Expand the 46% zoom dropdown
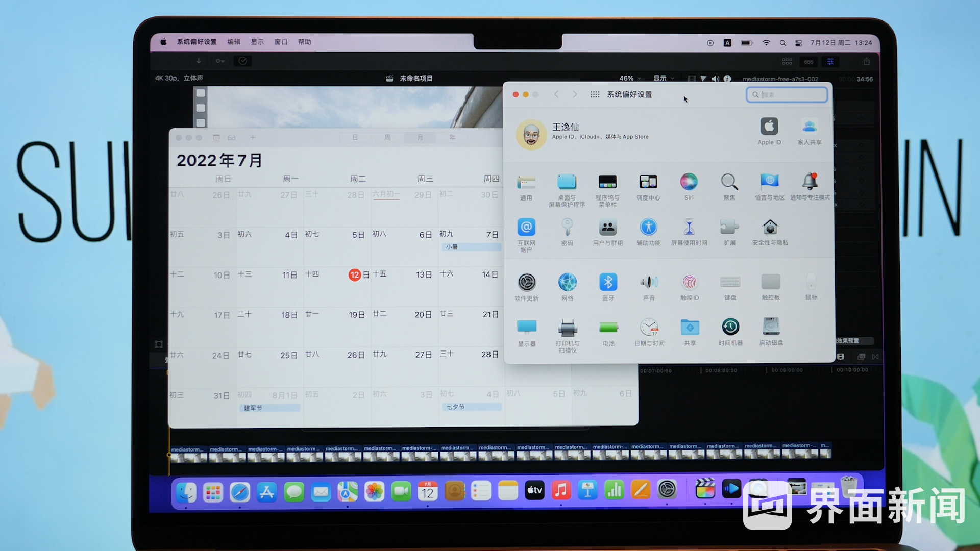Viewport: 980px width, 551px height. (630, 78)
